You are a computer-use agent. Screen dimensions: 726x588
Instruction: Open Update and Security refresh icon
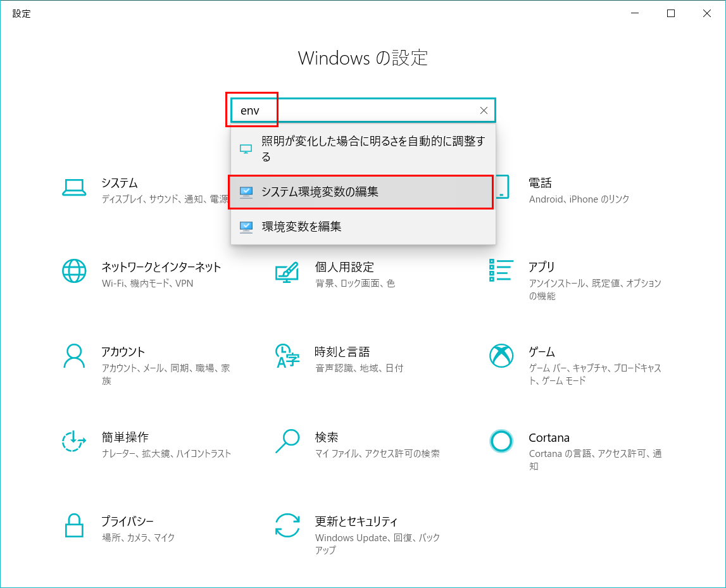(x=287, y=525)
